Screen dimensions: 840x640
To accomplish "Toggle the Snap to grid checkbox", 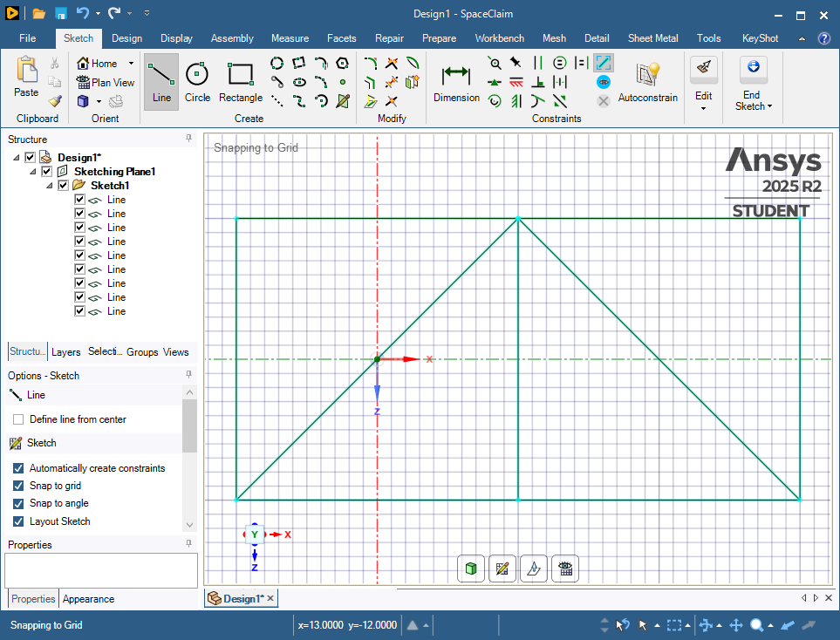I will click(x=18, y=486).
